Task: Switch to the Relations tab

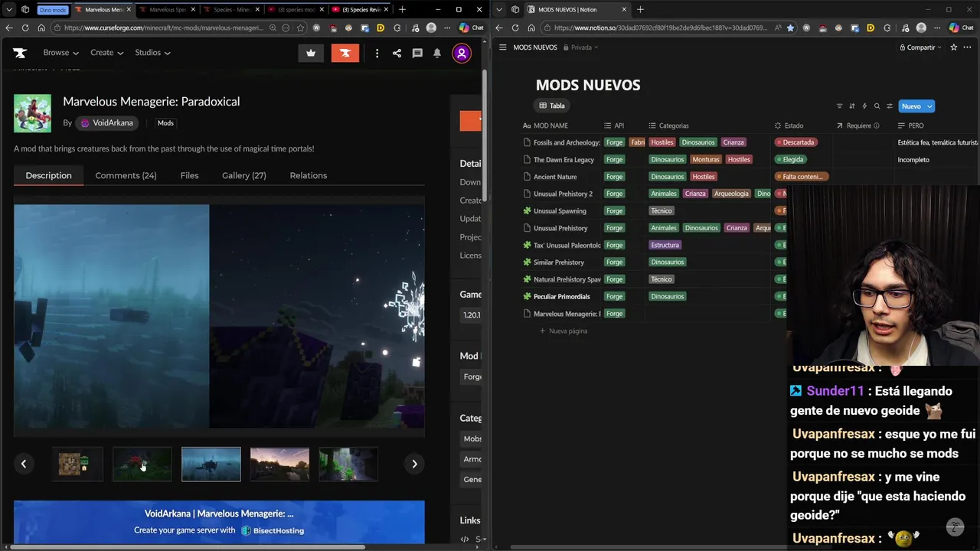Action: 309,175
